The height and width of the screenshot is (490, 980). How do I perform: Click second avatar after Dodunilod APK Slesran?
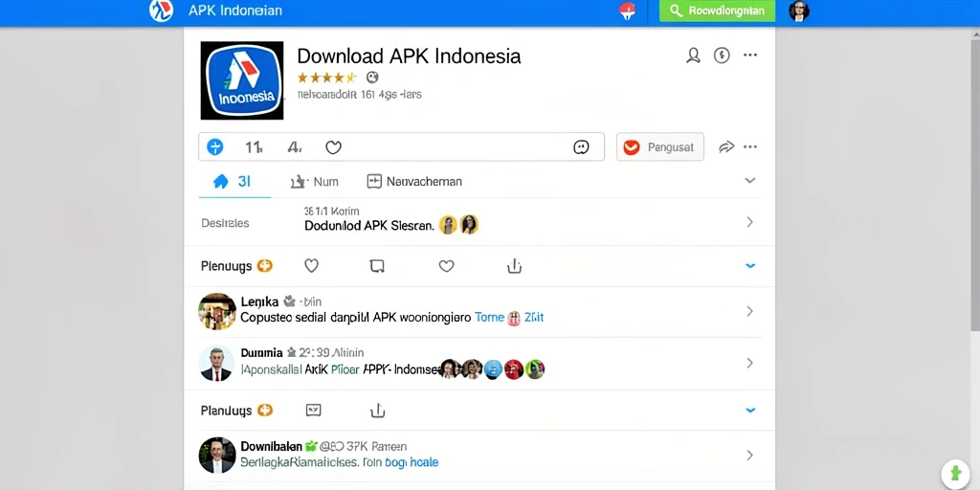[469, 224]
